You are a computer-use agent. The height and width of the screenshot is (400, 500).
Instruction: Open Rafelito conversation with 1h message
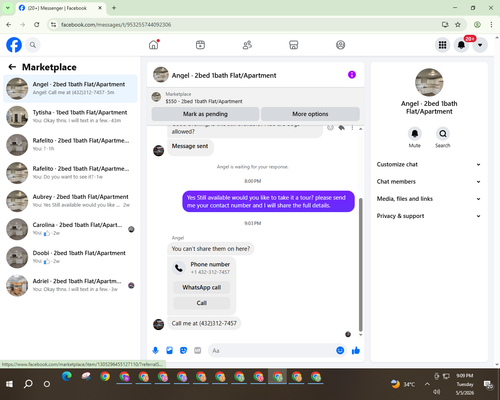coord(70,145)
